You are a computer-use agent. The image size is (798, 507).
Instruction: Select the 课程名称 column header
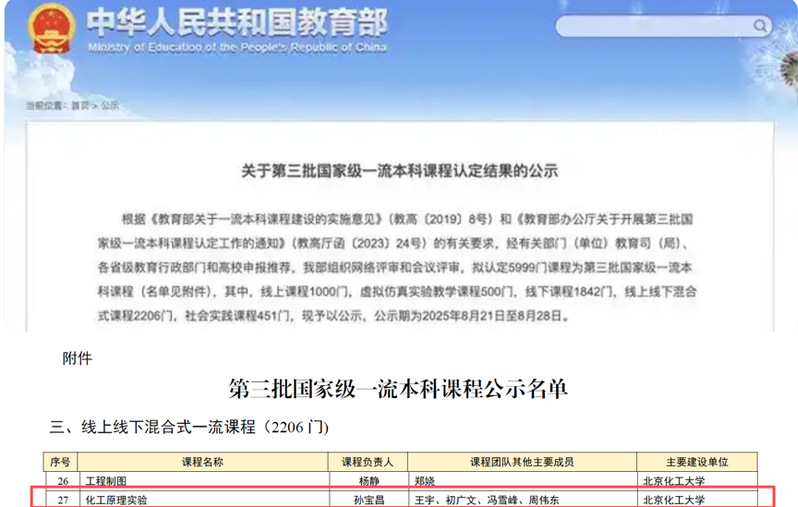(201, 463)
